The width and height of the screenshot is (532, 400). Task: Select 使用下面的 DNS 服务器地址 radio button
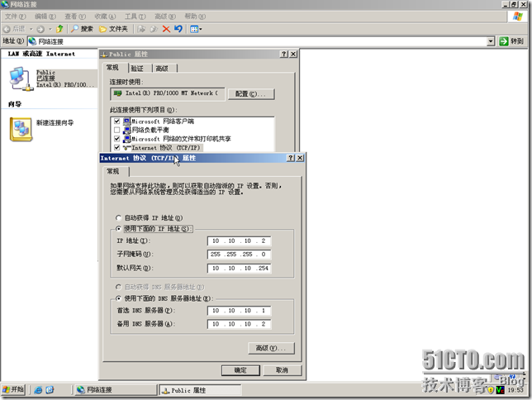[x=118, y=298]
